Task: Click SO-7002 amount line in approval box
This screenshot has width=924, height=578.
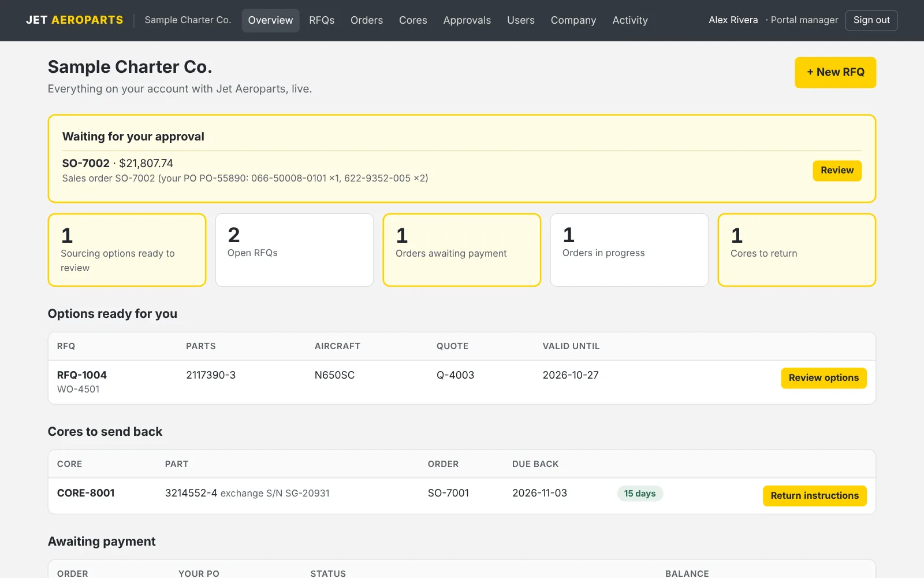Action: pyautogui.click(x=118, y=164)
